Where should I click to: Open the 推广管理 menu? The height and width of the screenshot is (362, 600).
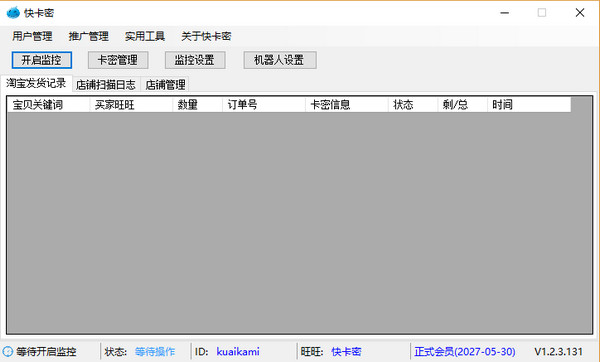[88, 36]
